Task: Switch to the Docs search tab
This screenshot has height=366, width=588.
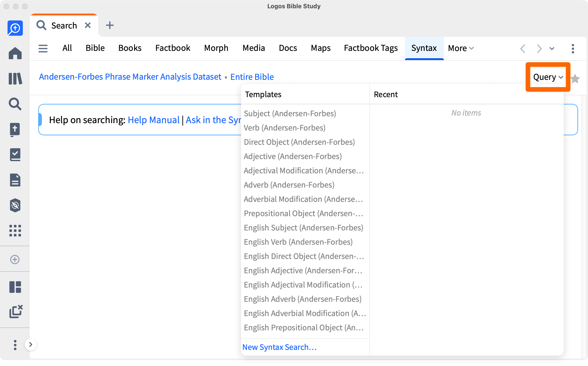Action: pyautogui.click(x=288, y=48)
